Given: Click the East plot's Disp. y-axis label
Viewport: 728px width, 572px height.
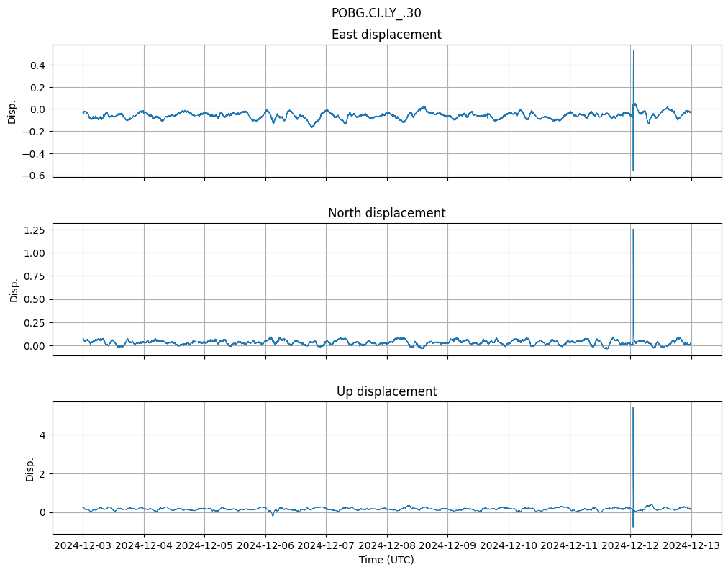Looking at the screenshot, I should click(x=12, y=111).
